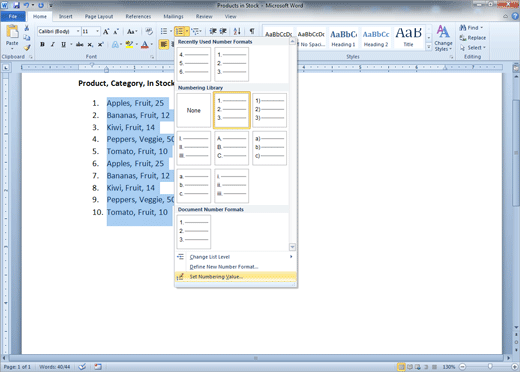Toggle Underline formatting
Screen dimensions: 520x372
[x=63, y=44]
